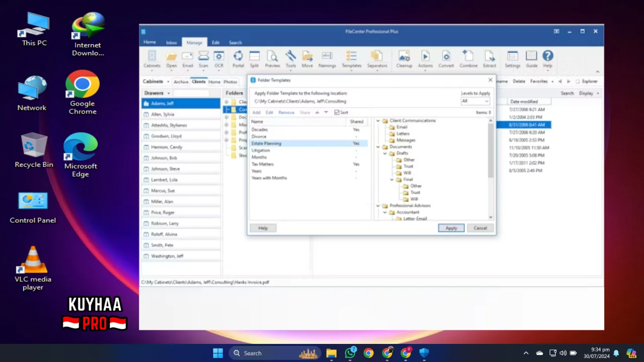Open the Guide ribbon icon
Viewport: 644px width, 362px height.
coord(531,59)
